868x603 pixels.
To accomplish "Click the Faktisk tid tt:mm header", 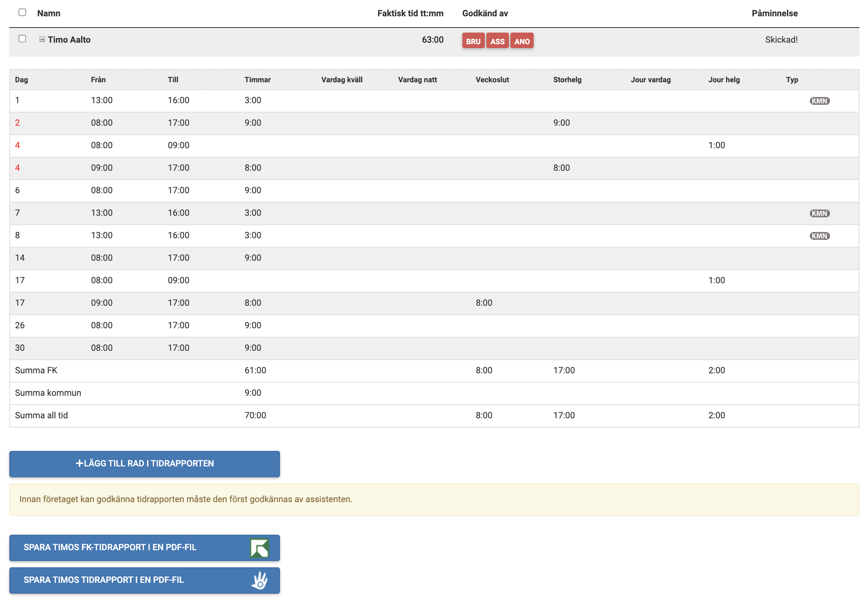I will coord(410,13).
